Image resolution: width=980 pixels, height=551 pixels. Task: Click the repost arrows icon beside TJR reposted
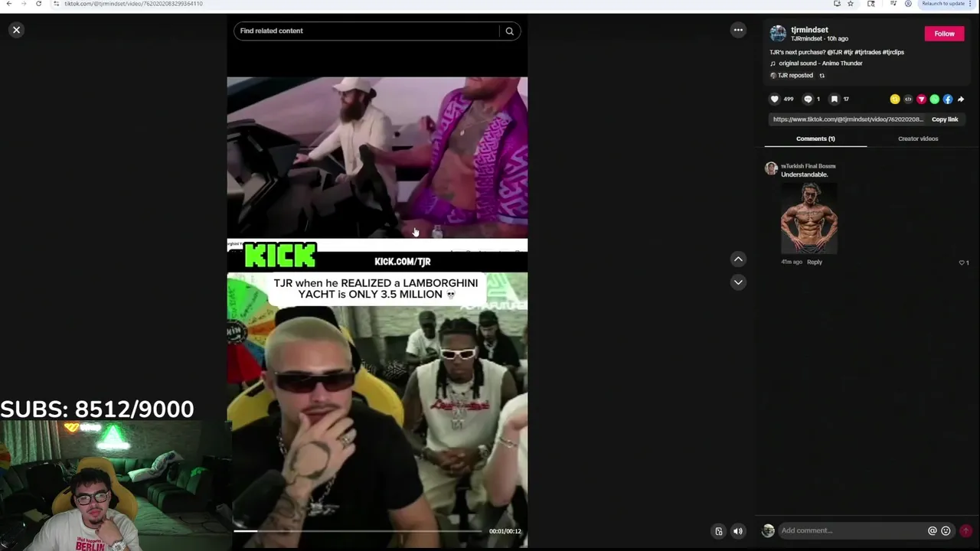822,76
